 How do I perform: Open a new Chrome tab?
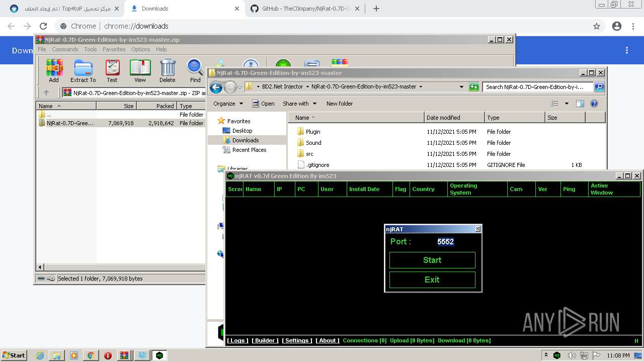point(376,9)
